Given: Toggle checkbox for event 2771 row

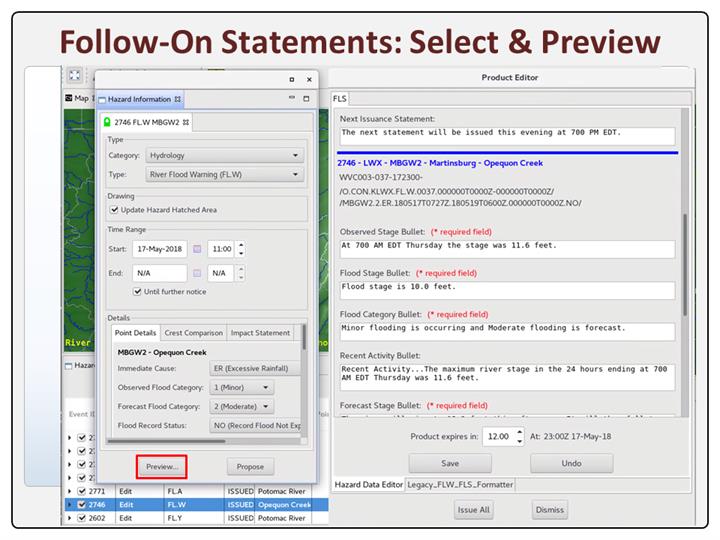Looking at the screenshot, I should [82, 491].
